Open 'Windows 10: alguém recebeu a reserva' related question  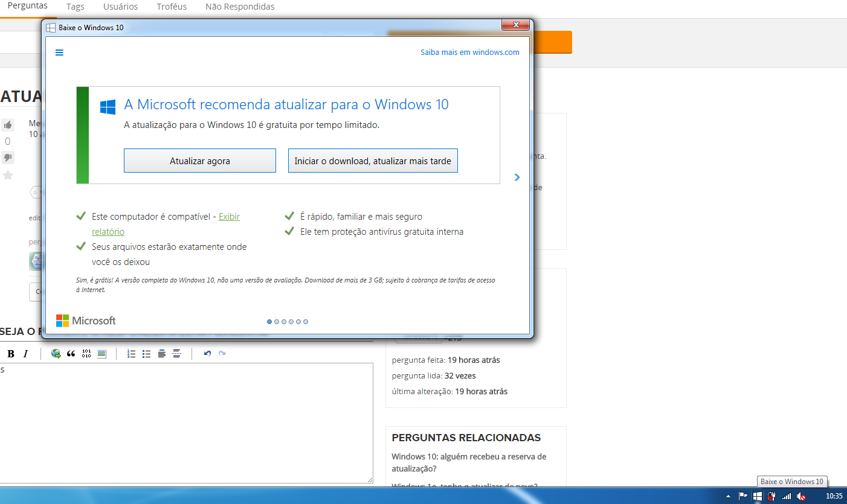coord(469,462)
